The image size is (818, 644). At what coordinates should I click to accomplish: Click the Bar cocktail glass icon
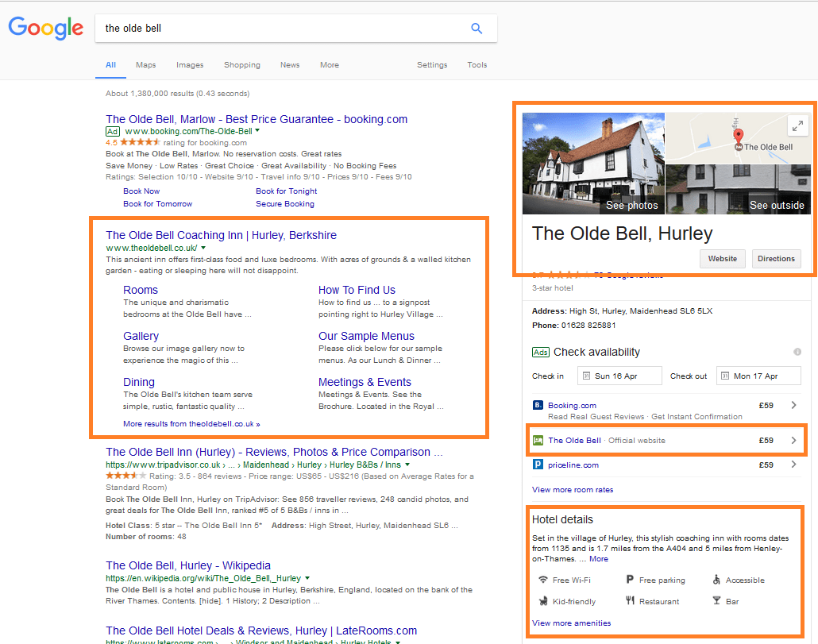point(716,600)
